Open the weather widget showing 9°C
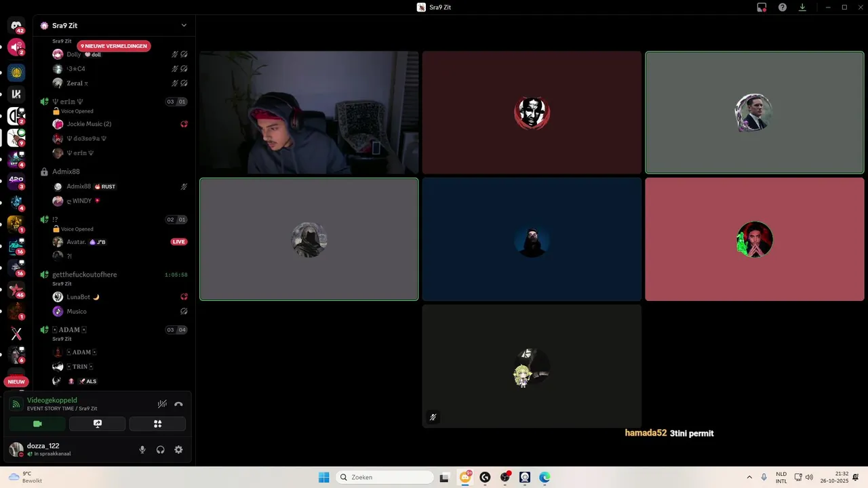 (25, 477)
